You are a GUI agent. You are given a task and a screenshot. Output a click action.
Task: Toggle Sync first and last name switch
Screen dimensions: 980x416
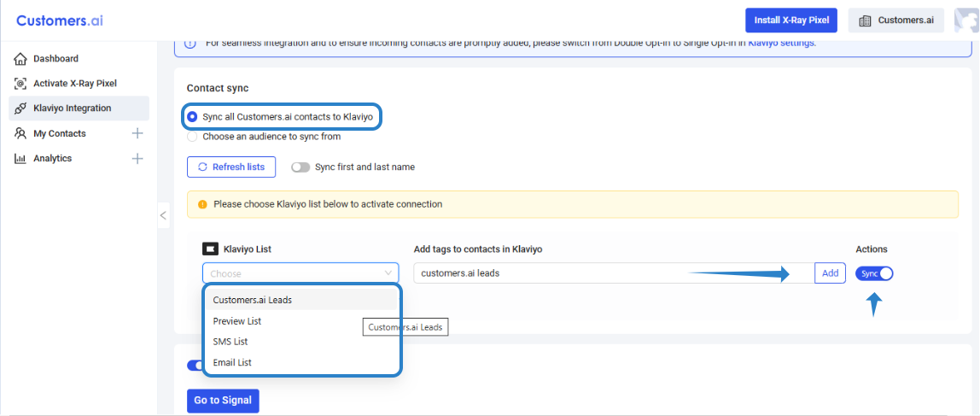(x=300, y=167)
